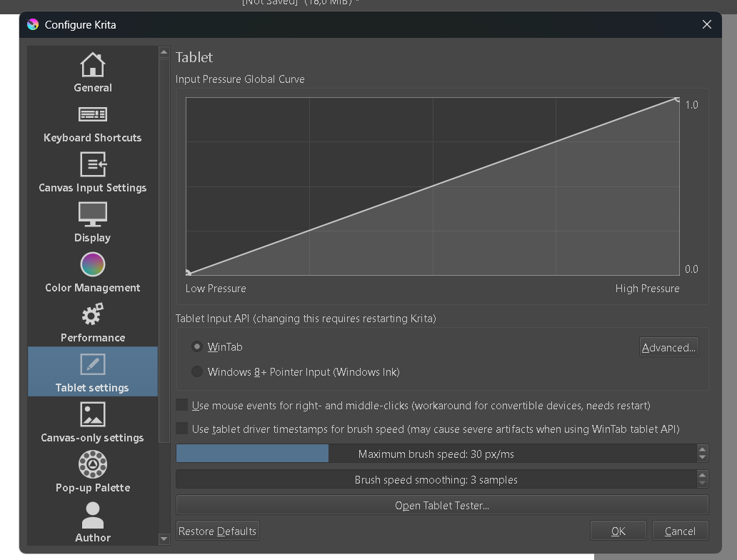
Task: Adjust Brush speed smoothing samples slider
Action: pos(436,479)
